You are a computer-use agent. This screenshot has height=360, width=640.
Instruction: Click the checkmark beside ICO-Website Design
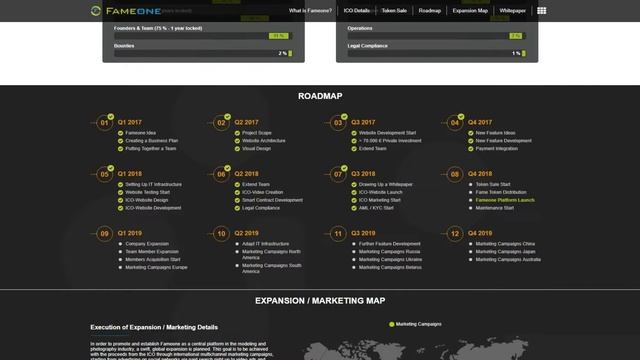tap(120, 200)
